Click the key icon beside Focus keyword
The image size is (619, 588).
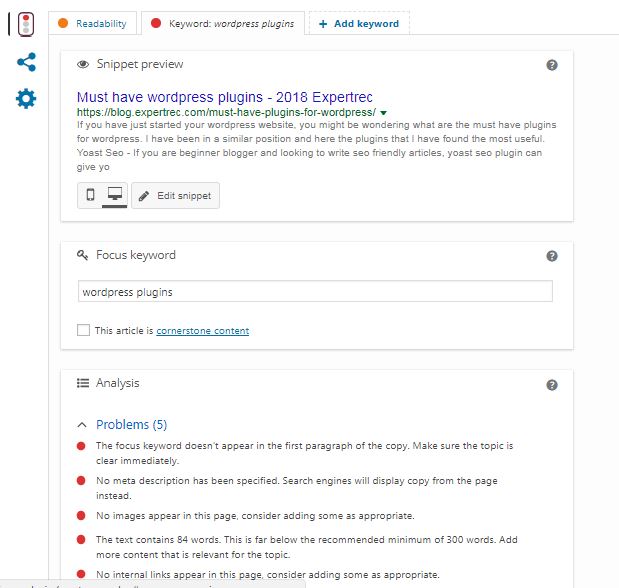pyautogui.click(x=82, y=255)
